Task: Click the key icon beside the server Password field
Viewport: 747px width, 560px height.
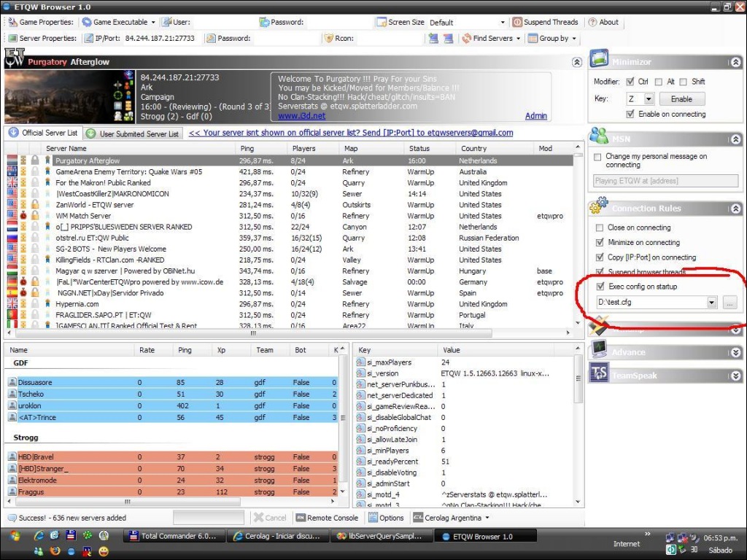Action: (211, 38)
